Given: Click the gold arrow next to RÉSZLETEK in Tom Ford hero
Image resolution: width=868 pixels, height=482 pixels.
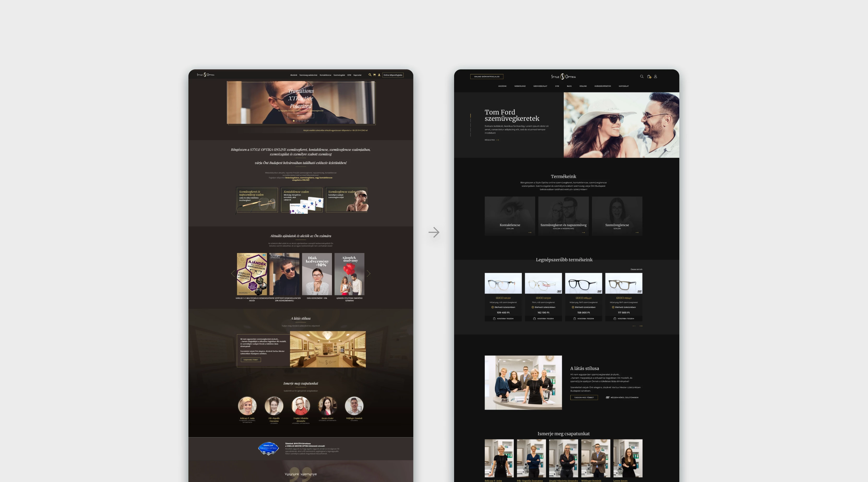Looking at the screenshot, I should pyautogui.click(x=497, y=140).
